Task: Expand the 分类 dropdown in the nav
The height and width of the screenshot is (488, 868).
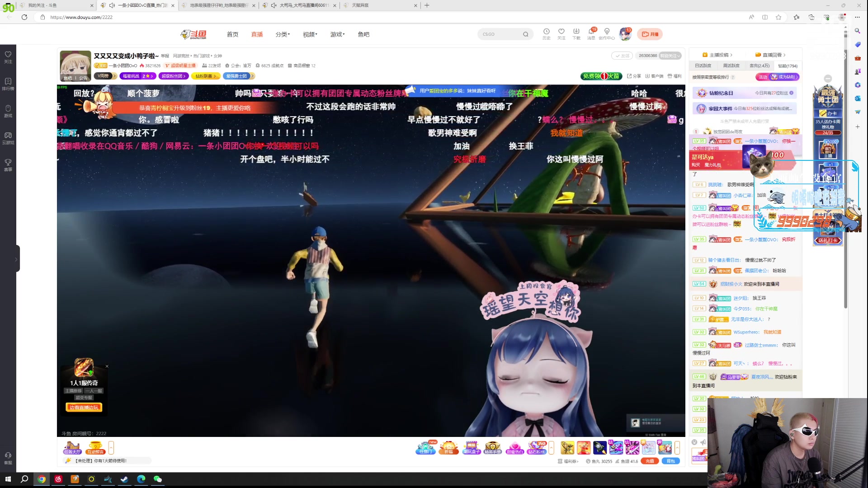Action: (x=283, y=34)
